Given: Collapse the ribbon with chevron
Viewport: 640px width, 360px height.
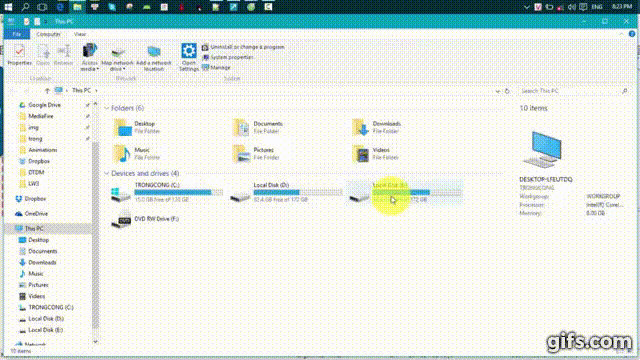Looking at the screenshot, I should pos(621,34).
